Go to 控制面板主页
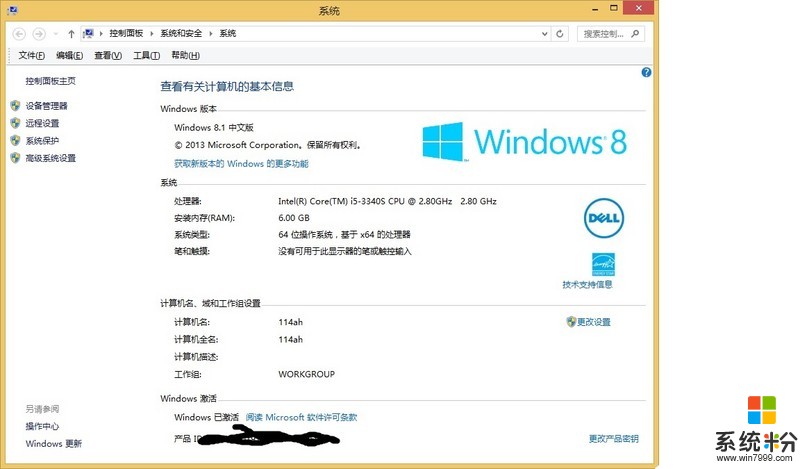 51,81
